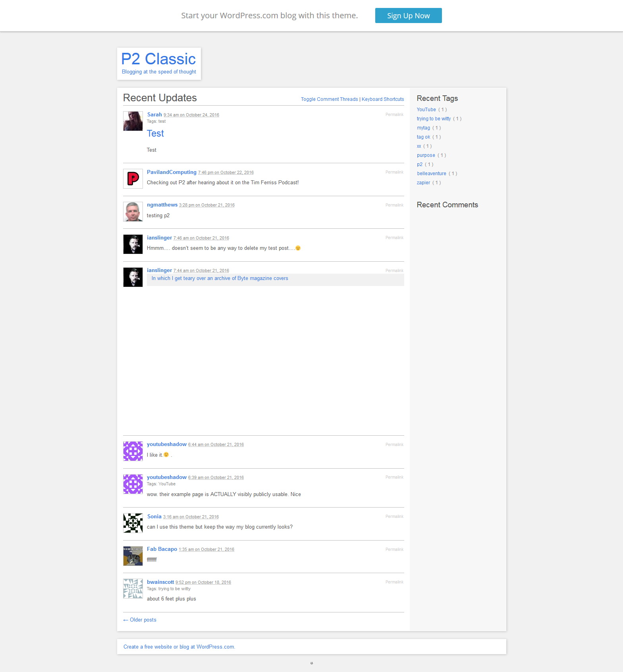This screenshot has height=672, width=623.
Task: Click the Recent Comments heading
Action: 447,205
